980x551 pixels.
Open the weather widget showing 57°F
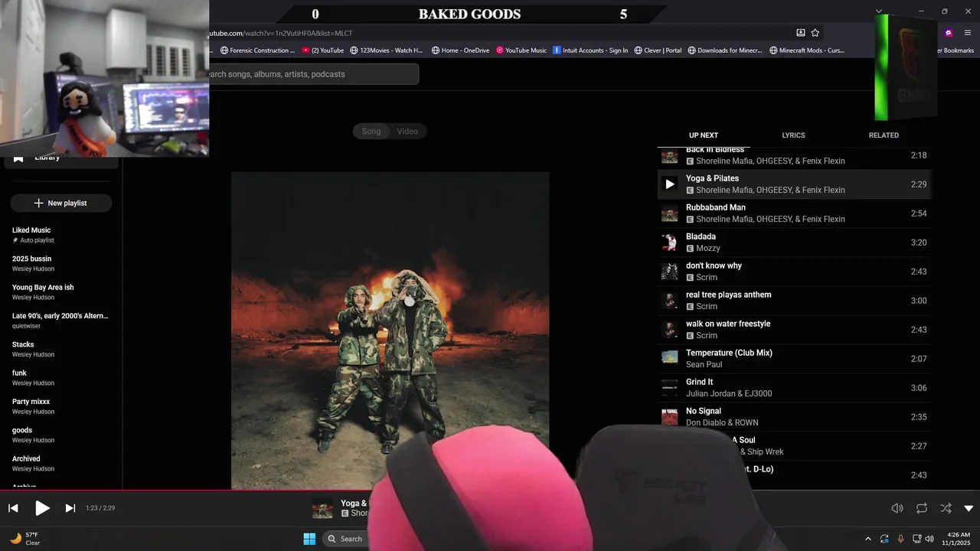24,539
